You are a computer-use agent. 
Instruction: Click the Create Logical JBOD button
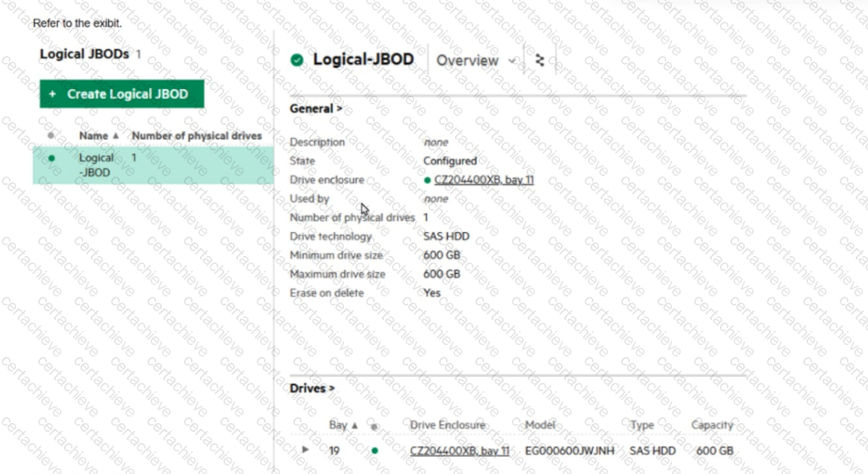[121, 93]
